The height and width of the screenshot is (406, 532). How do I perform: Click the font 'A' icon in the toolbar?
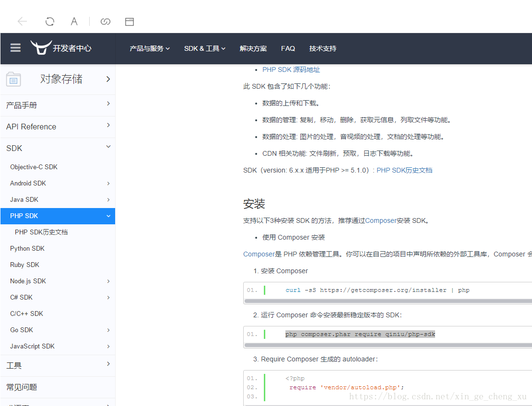[x=74, y=21]
